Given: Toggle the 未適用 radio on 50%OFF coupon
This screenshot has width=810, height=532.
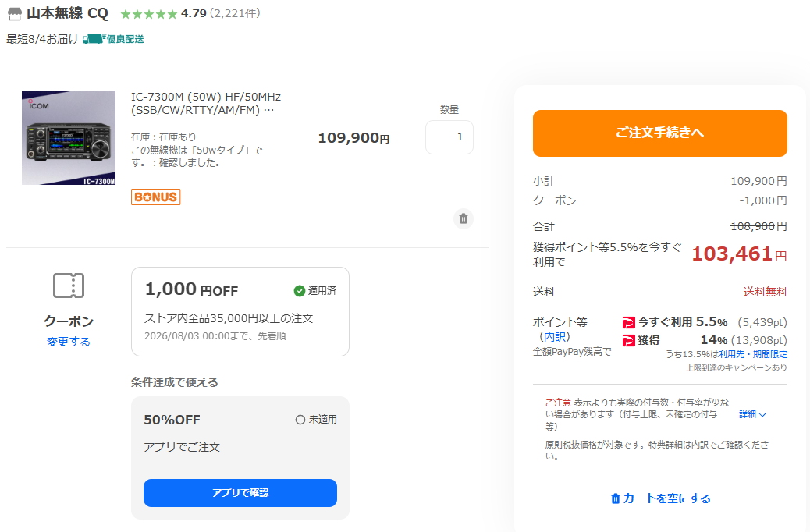Looking at the screenshot, I should point(300,420).
